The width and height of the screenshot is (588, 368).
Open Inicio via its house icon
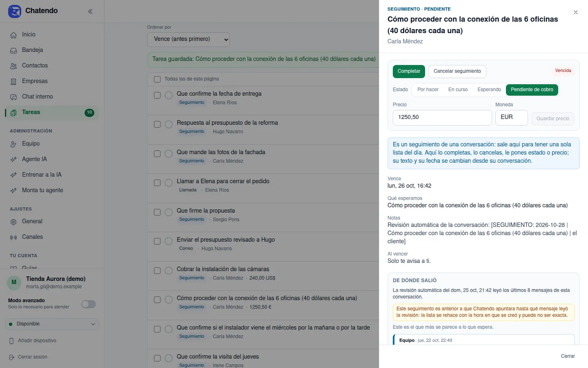click(13, 35)
